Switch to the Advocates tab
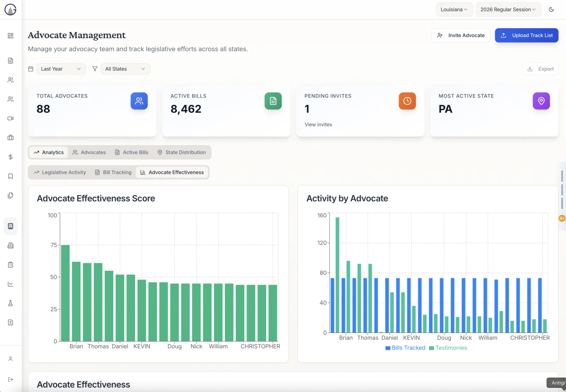Viewport: 566px width, 392px height. click(89, 152)
